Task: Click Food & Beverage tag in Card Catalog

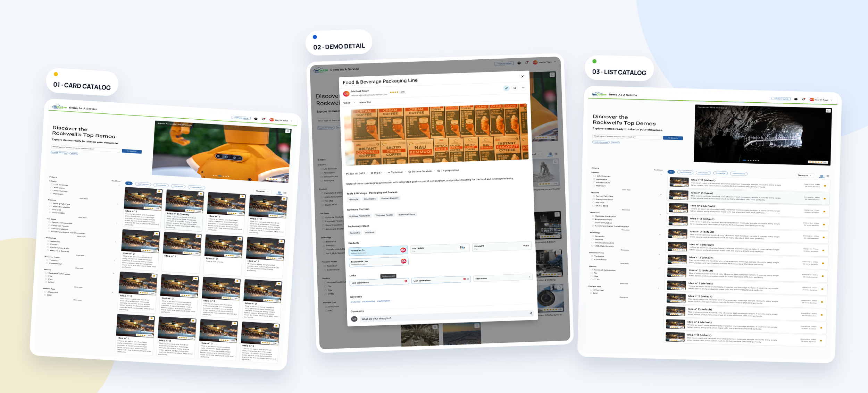Action: coord(60,153)
